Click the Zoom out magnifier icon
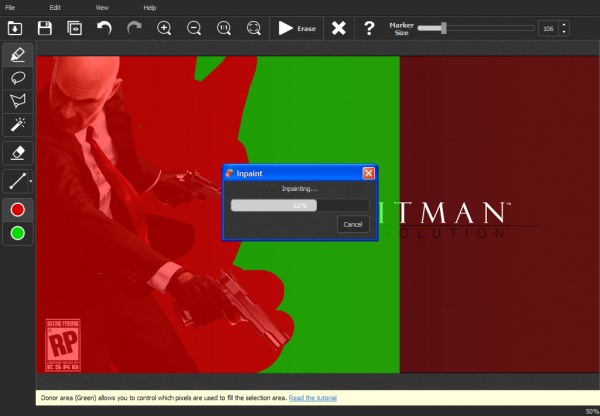This screenshot has height=416, width=600. 194,28
